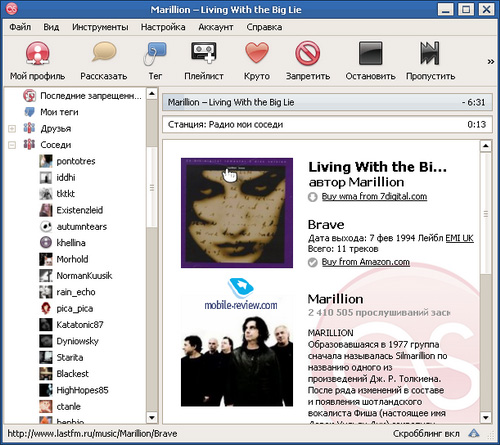This screenshot has height=445, width=500.
Task: Select neighbour autumntears
Action: click(82, 227)
